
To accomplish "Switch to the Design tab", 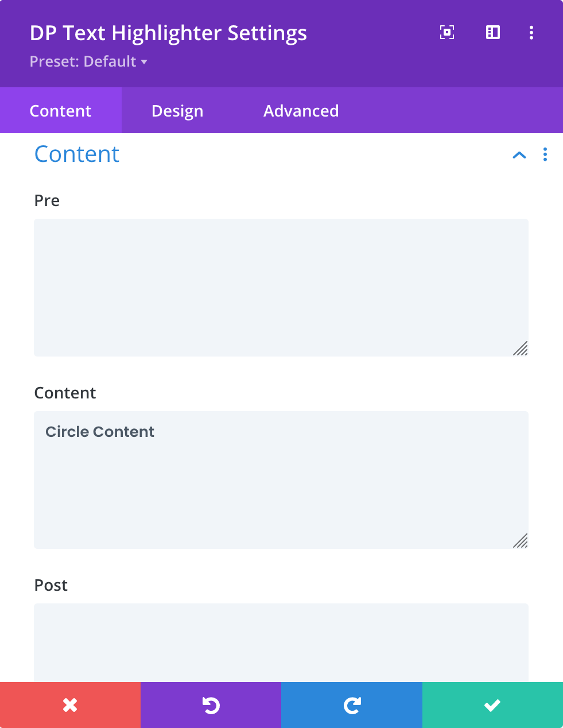I will tap(177, 110).
